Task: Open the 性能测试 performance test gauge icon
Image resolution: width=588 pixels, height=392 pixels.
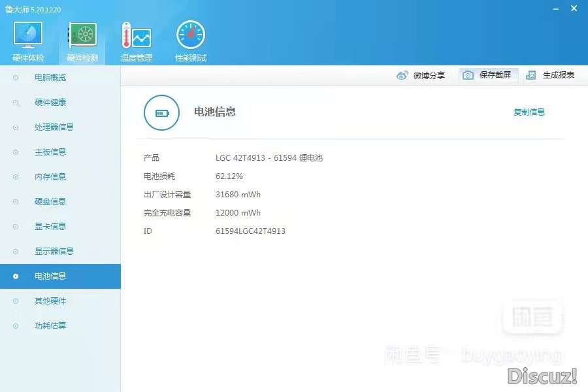Action: pos(191,35)
